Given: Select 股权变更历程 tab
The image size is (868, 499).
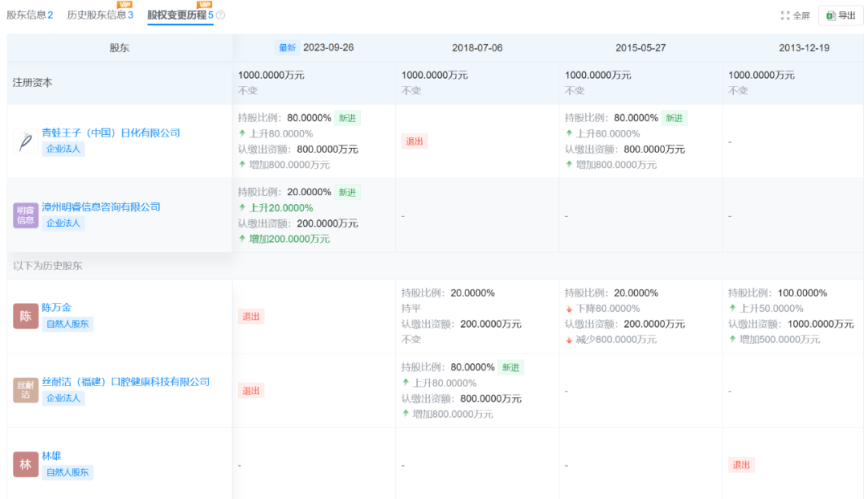Looking at the screenshot, I should pyautogui.click(x=181, y=15).
